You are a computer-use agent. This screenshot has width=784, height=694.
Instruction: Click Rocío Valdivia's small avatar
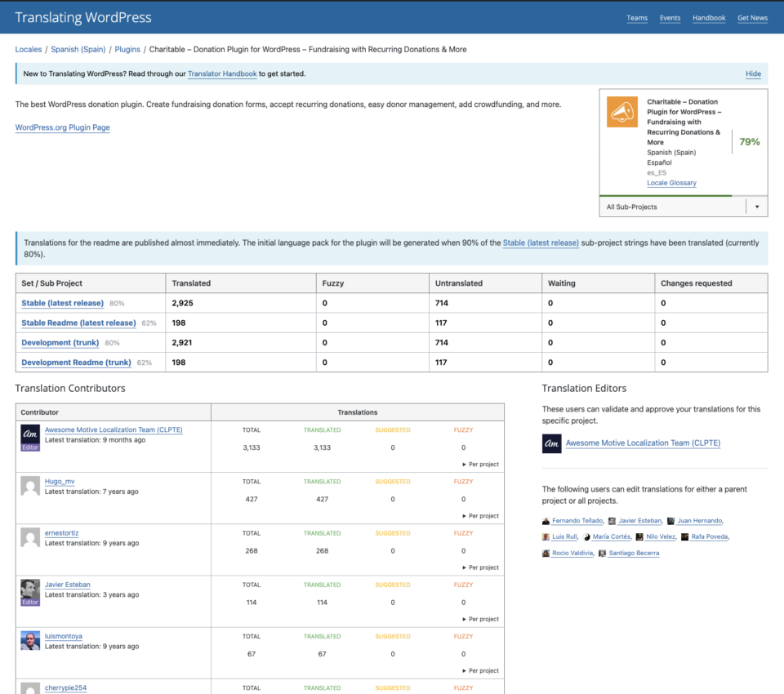tap(546, 554)
